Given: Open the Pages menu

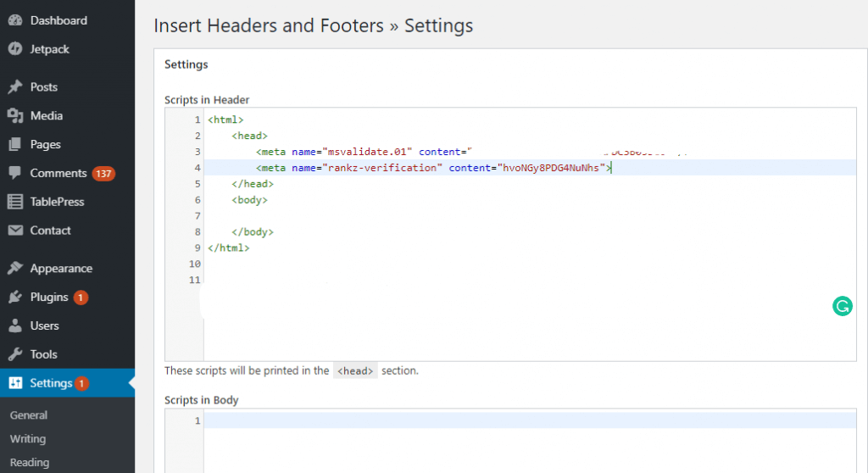Looking at the screenshot, I should click(45, 144).
